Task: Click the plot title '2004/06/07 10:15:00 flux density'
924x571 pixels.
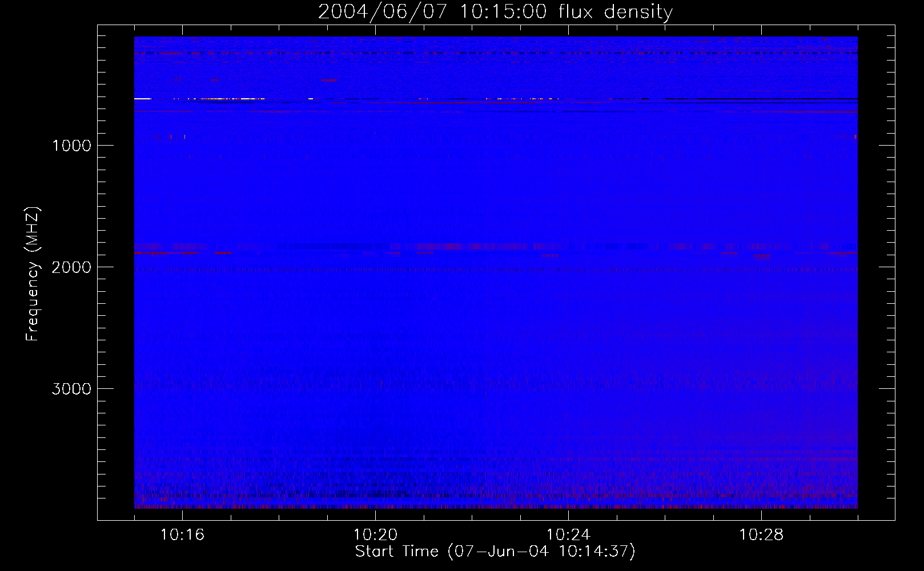Action: pos(495,12)
